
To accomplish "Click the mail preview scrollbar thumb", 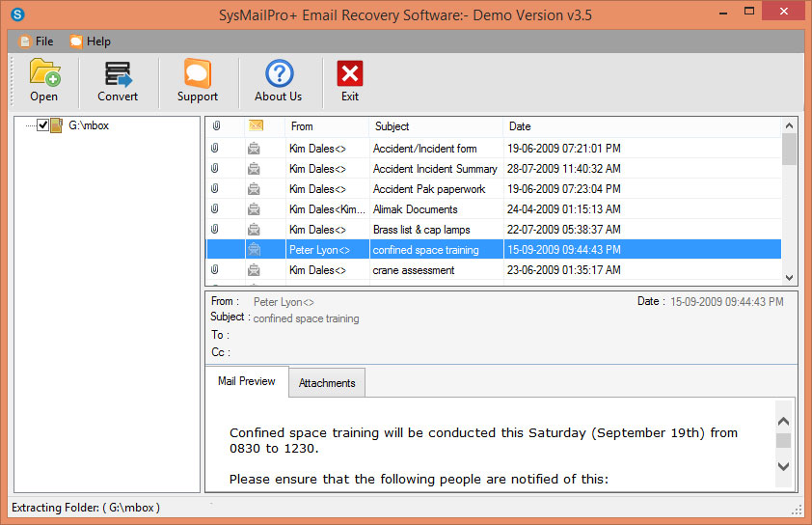I will click(x=784, y=440).
